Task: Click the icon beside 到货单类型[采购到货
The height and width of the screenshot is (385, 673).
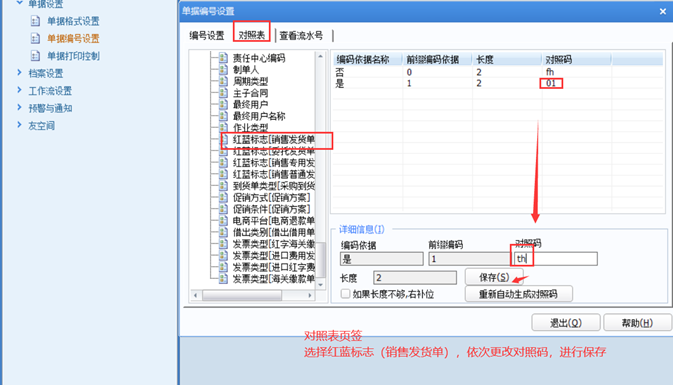Action: 223,185
